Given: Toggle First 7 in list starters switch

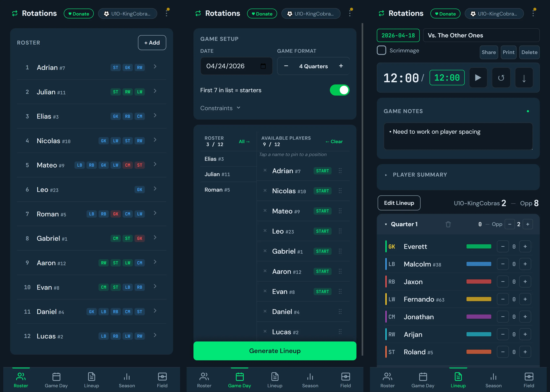Looking at the screenshot, I should click(340, 90).
